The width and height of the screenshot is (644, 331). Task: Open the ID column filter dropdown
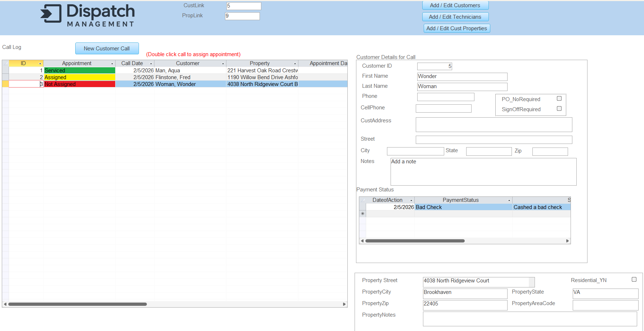point(40,64)
